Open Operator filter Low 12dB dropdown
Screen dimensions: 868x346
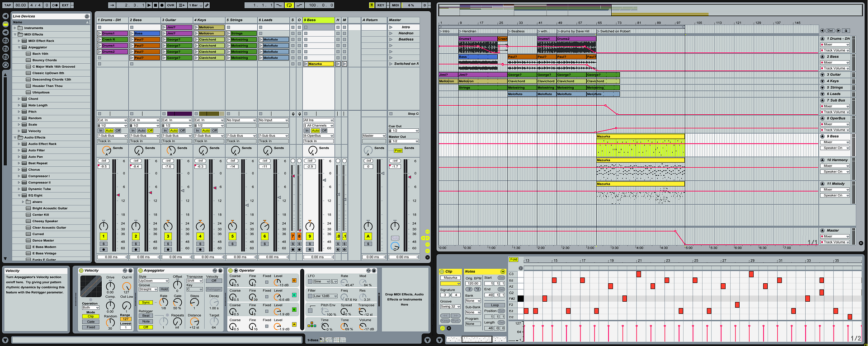click(x=325, y=296)
